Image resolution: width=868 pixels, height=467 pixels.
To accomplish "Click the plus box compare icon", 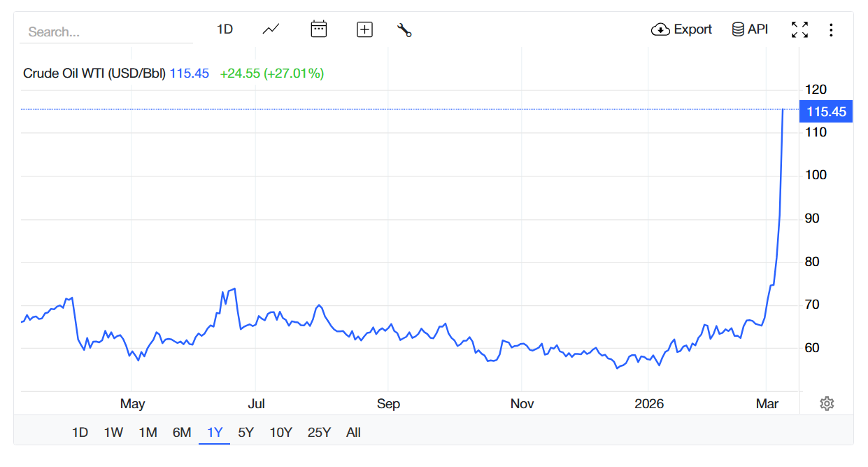I will (364, 29).
